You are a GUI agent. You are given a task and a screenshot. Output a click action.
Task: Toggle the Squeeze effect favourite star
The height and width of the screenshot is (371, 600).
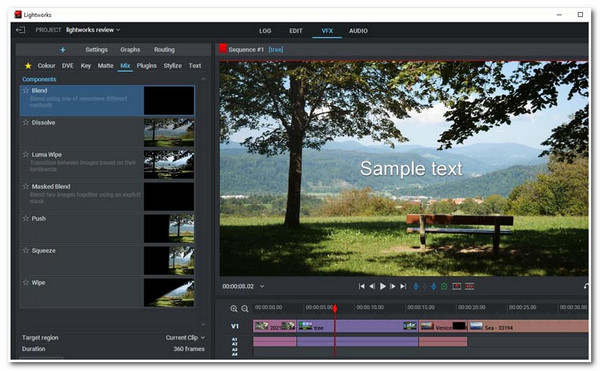click(26, 251)
